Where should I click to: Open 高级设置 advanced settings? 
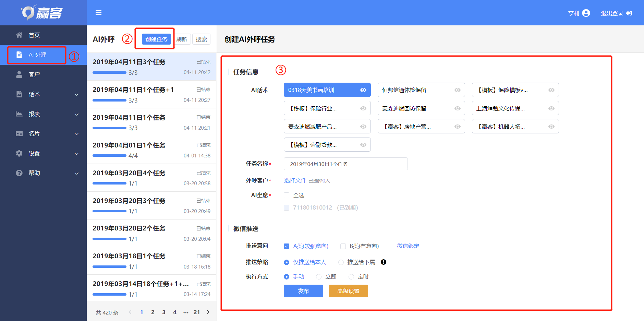coord(348,291)
